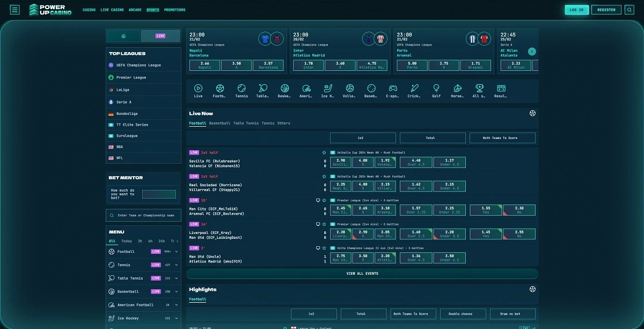Select the Today time filter tab
This screenshot has height=329, width=644.
coord(127,241)
